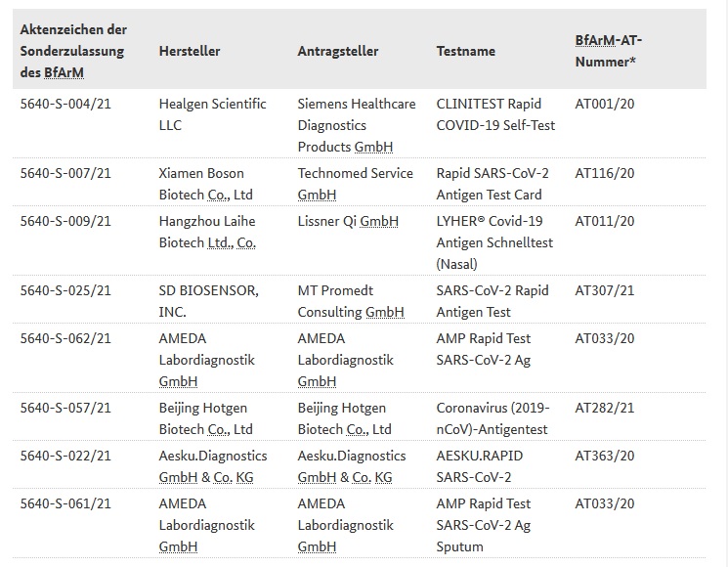Click the Aktenzeichen der Sonderzulassung header
The width and height of the screenshot is (728, 567).
(73, 51)
